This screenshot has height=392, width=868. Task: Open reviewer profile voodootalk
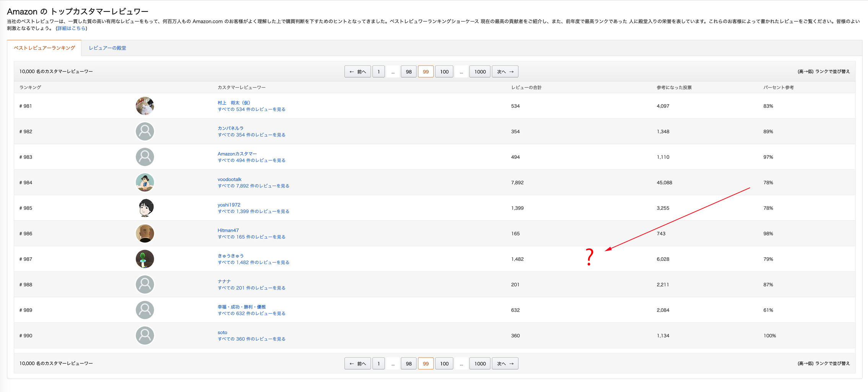[229, 179]
